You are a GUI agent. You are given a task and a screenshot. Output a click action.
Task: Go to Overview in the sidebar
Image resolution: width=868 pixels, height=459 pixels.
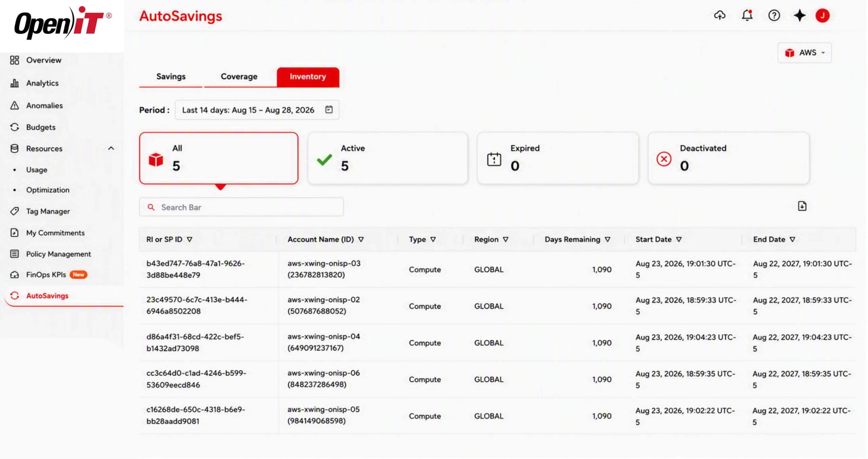point(44,60)
